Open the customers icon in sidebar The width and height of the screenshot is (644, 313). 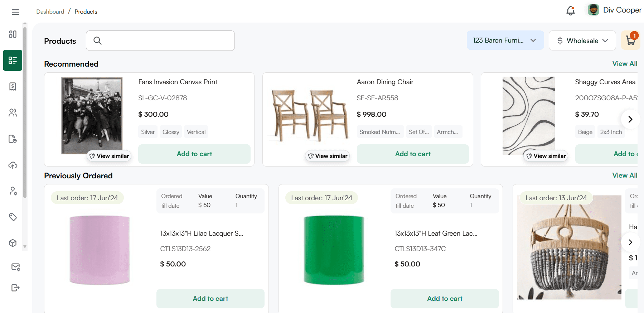pyautogui.click(x=13, y=113)
